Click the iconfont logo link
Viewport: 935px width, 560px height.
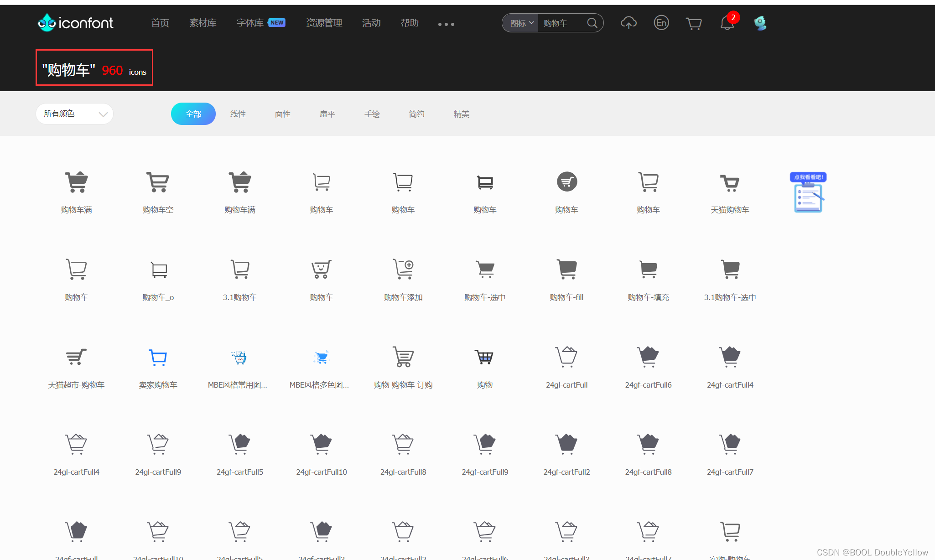coord(75,22)
